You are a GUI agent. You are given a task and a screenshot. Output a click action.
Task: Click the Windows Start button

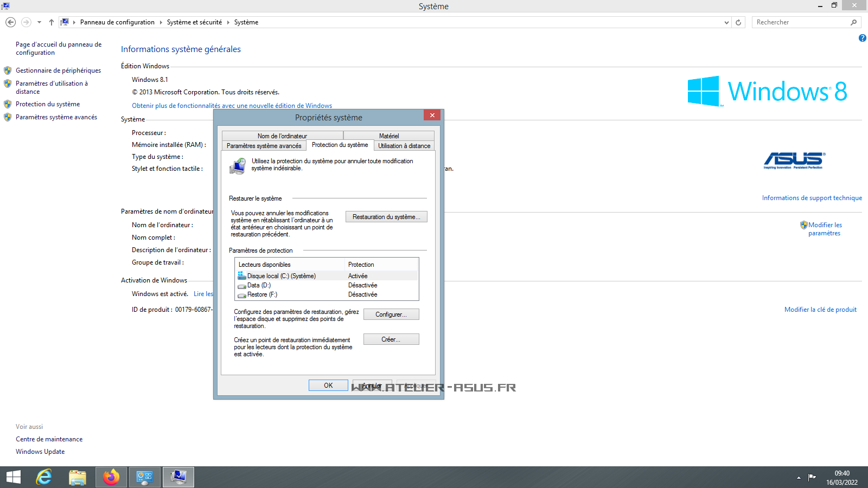(13, 477)
